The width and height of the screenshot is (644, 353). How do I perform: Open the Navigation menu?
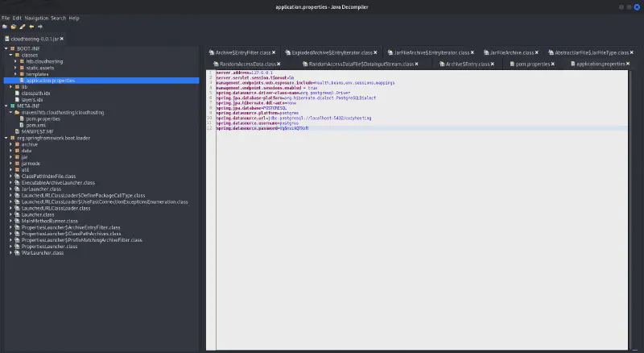point(36,17)
